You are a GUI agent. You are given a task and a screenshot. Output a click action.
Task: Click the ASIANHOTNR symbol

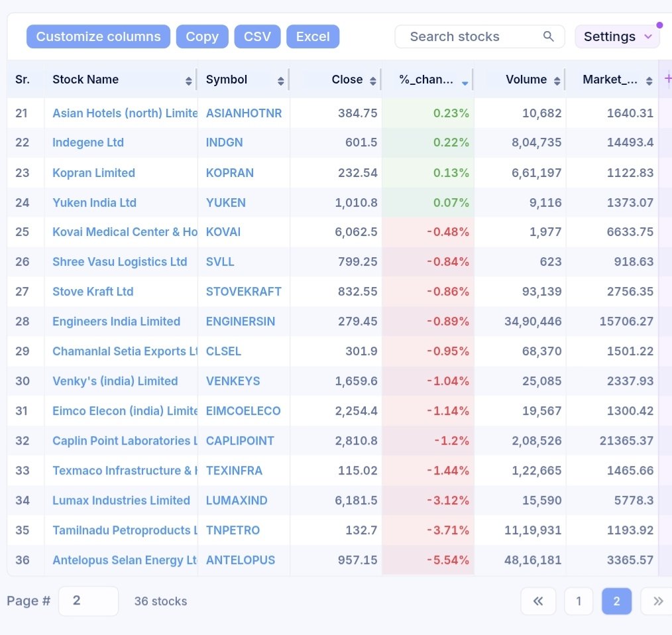(x=244, y=113)
